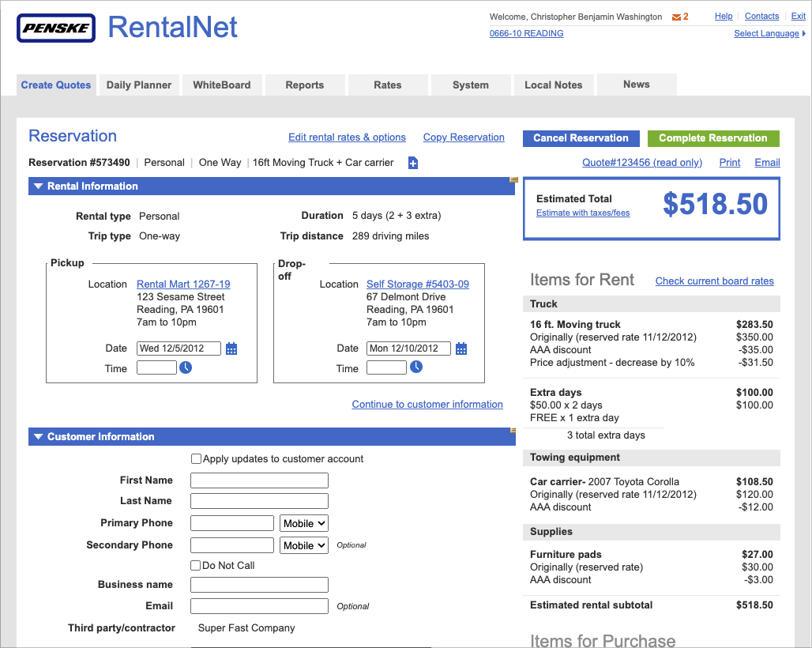Viewport: 812px width, 648px height.
Task: Switch to the Local Notes tab
Action: [553, 85]
